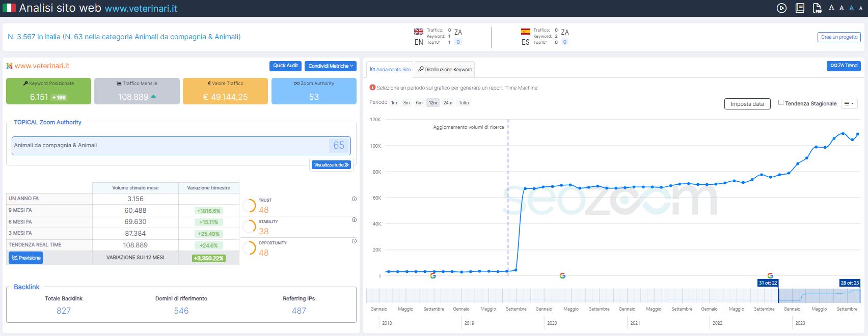Viewport: 868px width, 336px height.
Task: Expand Visualizza tutte topical authorities
Action: [x=331, y=165]
